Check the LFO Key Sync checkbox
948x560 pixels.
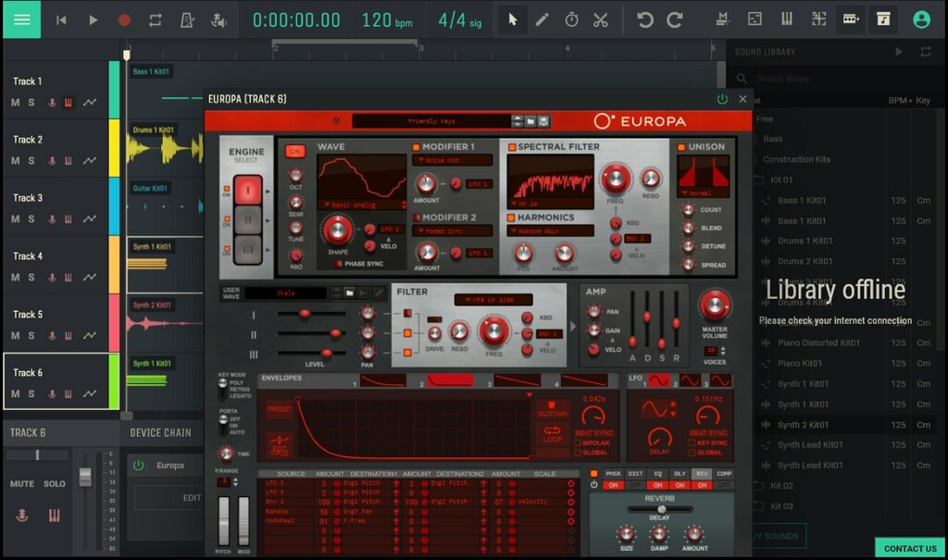point(692,443)
